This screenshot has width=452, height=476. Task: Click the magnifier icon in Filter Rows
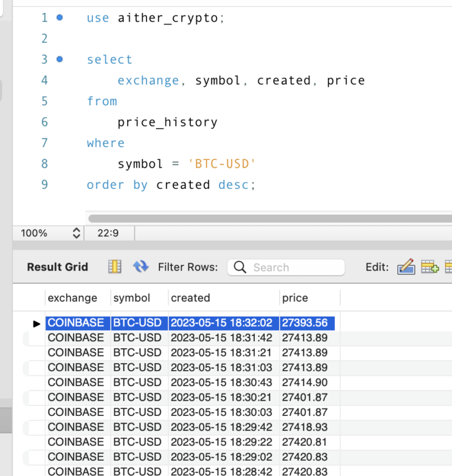click(x=240, y=267)
